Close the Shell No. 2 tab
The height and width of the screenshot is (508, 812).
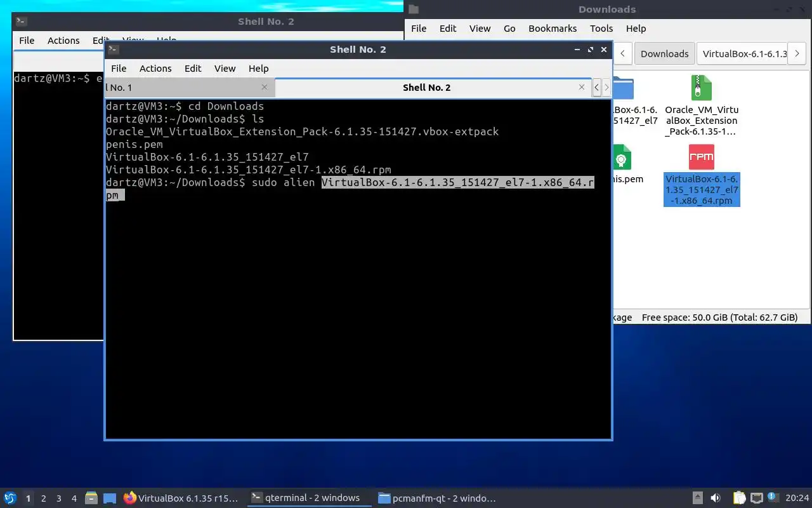[582, 87]
